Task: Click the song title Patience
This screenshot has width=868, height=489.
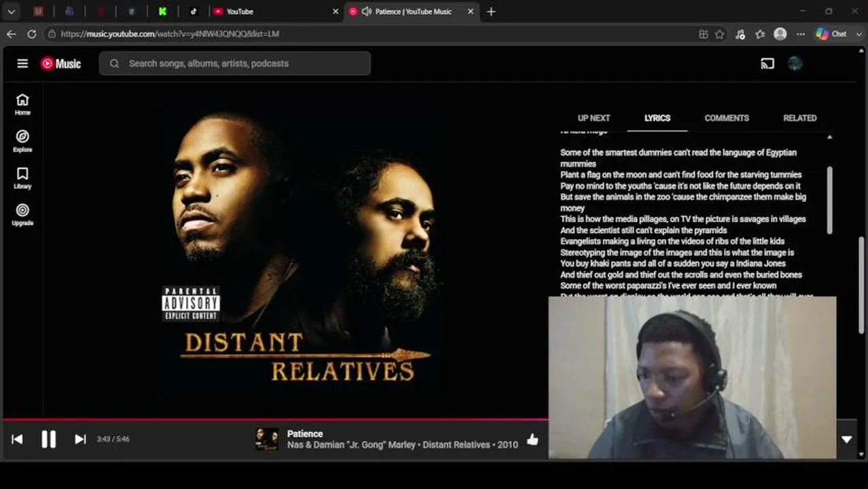Action: (x=305, y=433)
